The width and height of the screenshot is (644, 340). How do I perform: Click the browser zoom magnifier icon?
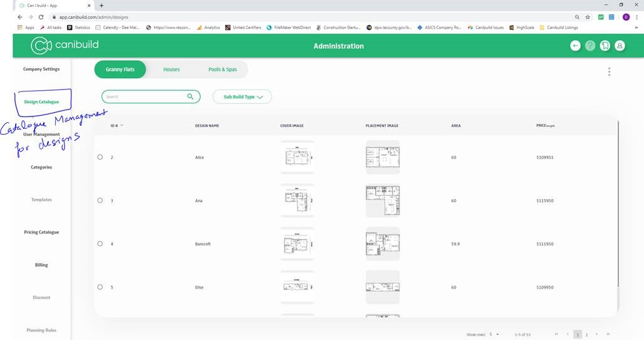577,18
